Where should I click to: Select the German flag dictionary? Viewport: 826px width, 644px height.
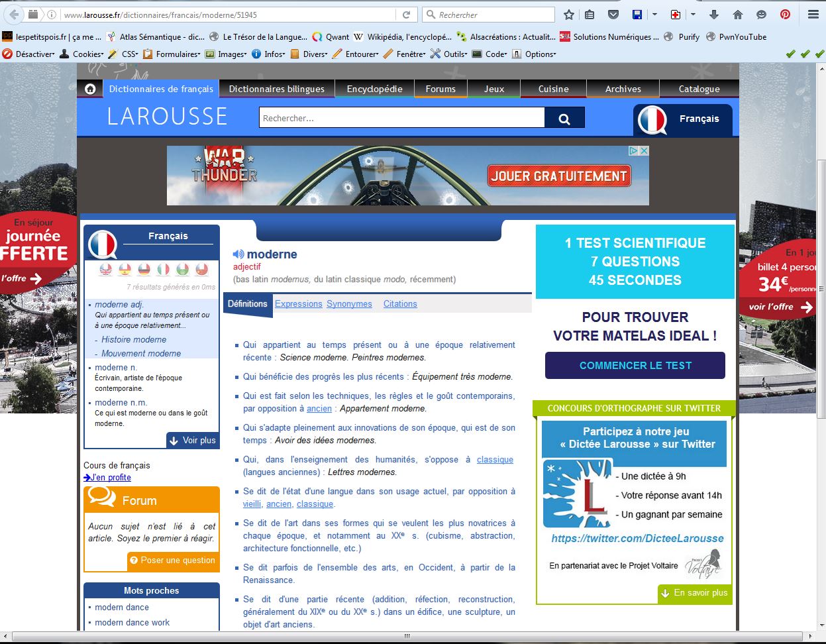tap(144, 270)
